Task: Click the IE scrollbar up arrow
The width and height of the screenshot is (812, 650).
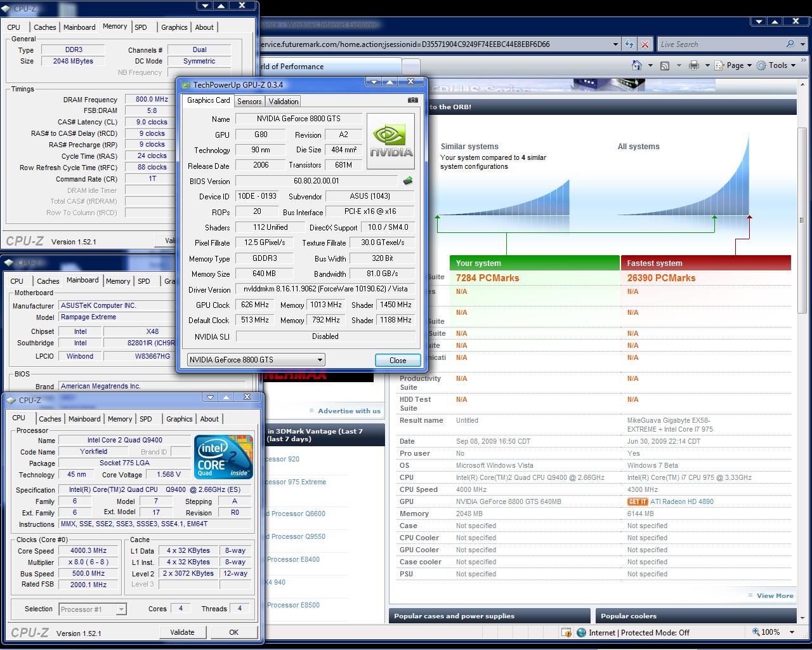Action: click(802, 83)
